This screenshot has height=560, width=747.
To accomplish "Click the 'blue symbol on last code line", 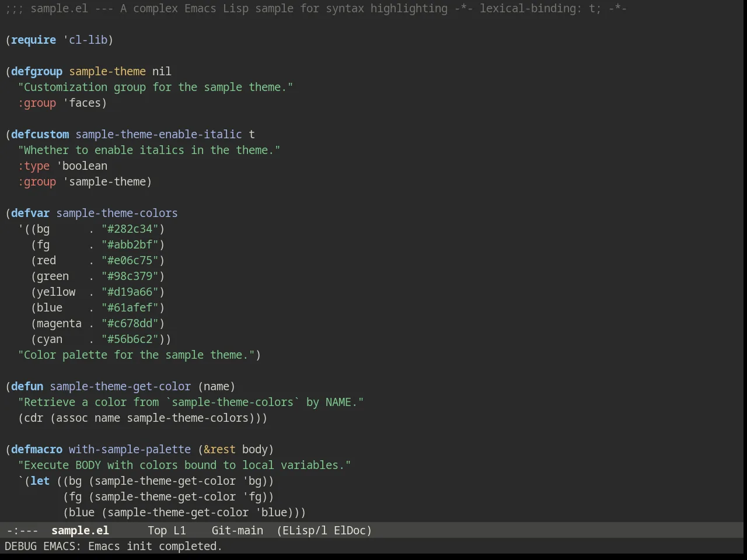I will point(271,512).
